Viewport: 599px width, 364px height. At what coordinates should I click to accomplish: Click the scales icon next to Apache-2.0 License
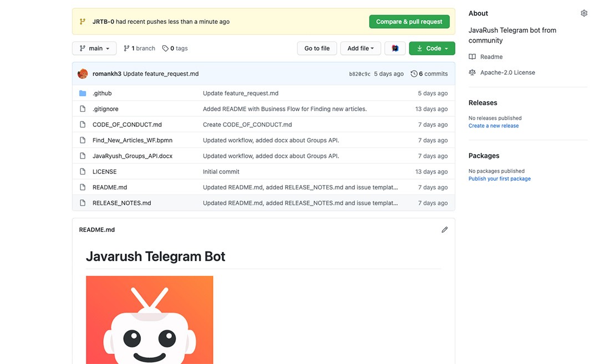(472, 73)
